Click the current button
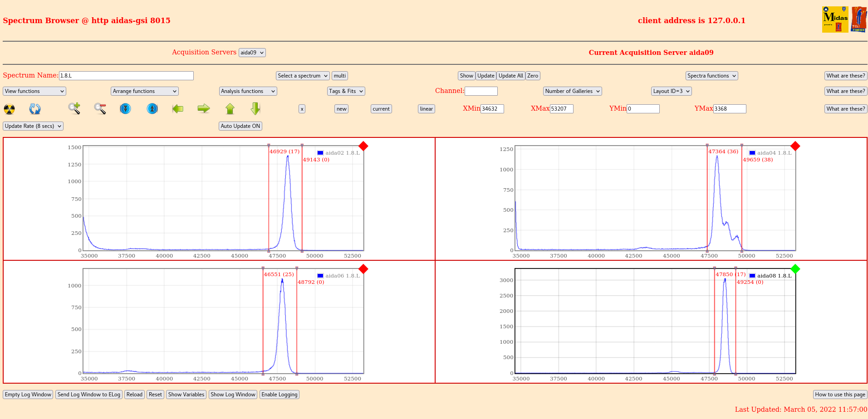The height and width of the screenshot is (419, 868). coord(381,109)
